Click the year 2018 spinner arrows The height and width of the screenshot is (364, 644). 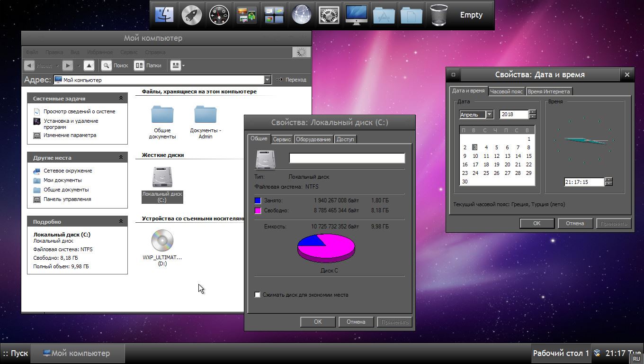pyautogui.click(x=532, y=114)
